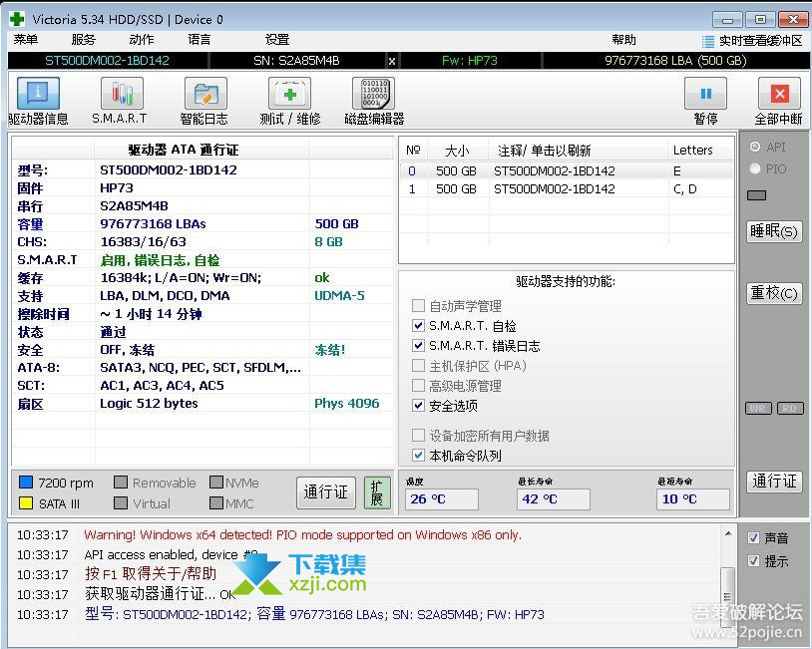This screenshot has height=649, width=812.
Task: Toggle S.M.A.R.T. 错误日志 checkbox
Action: (x=418, y=345)
